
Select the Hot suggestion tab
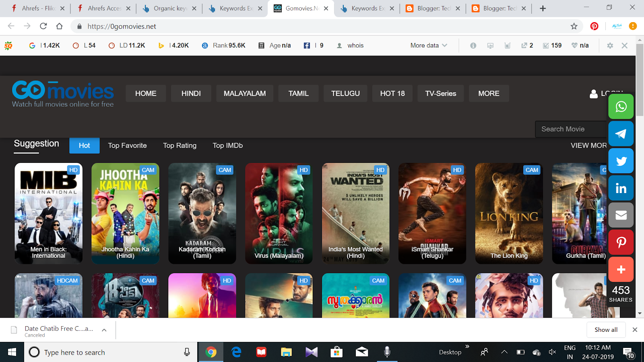pos(85,146)
